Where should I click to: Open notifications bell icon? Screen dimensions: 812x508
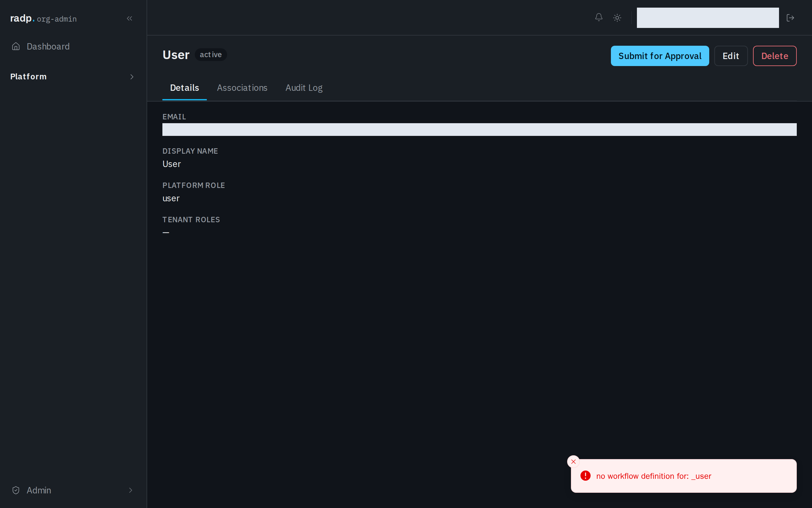click(599, 17)
